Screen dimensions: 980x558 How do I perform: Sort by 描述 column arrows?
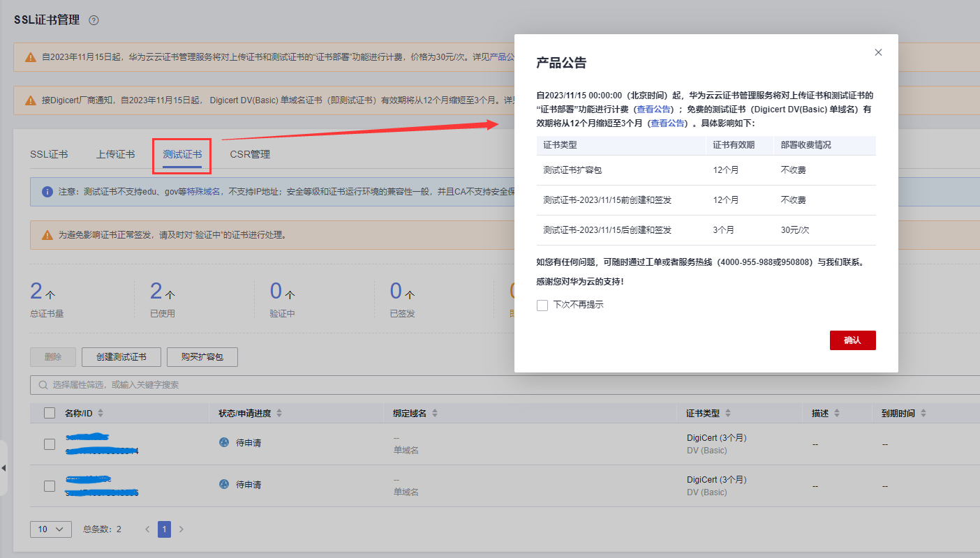[836, 414]
